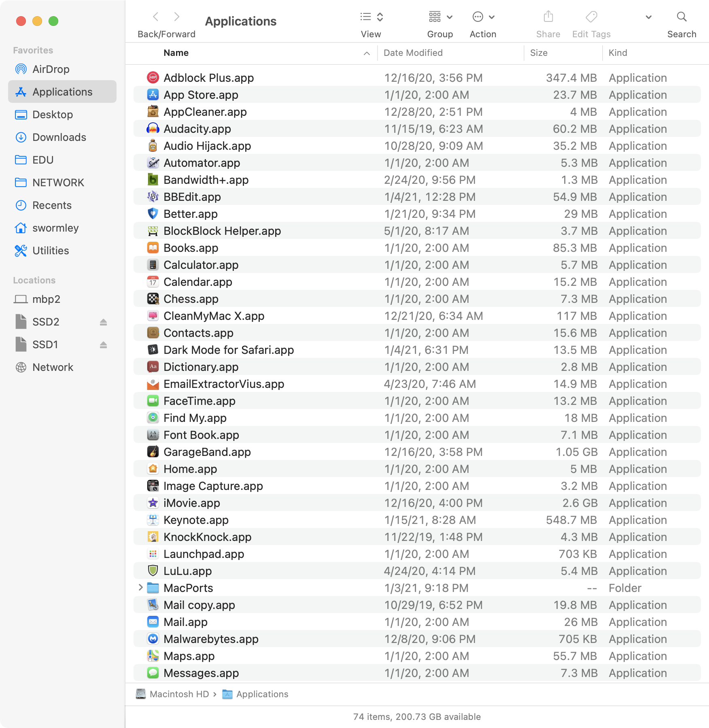The image size is (709, 728).
Task: Click the Calculator app icon
Action: [153, 264]
